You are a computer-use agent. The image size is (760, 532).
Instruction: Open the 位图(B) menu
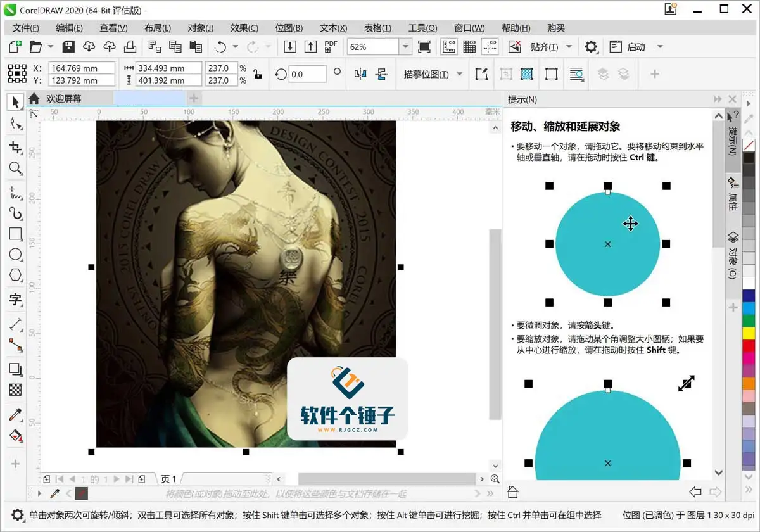[289, 28]
